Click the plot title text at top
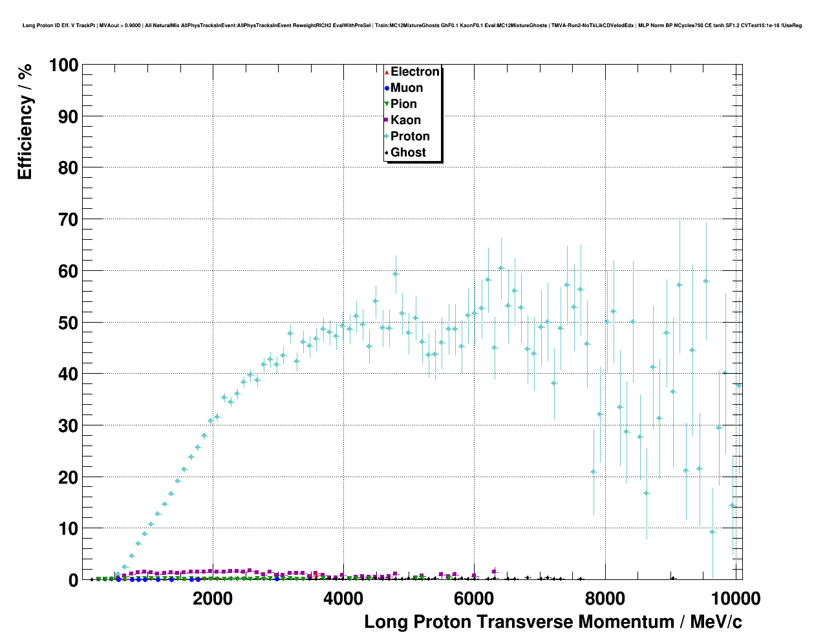The image size is (825, 644). pyautogui.click(x=412, y=25)
